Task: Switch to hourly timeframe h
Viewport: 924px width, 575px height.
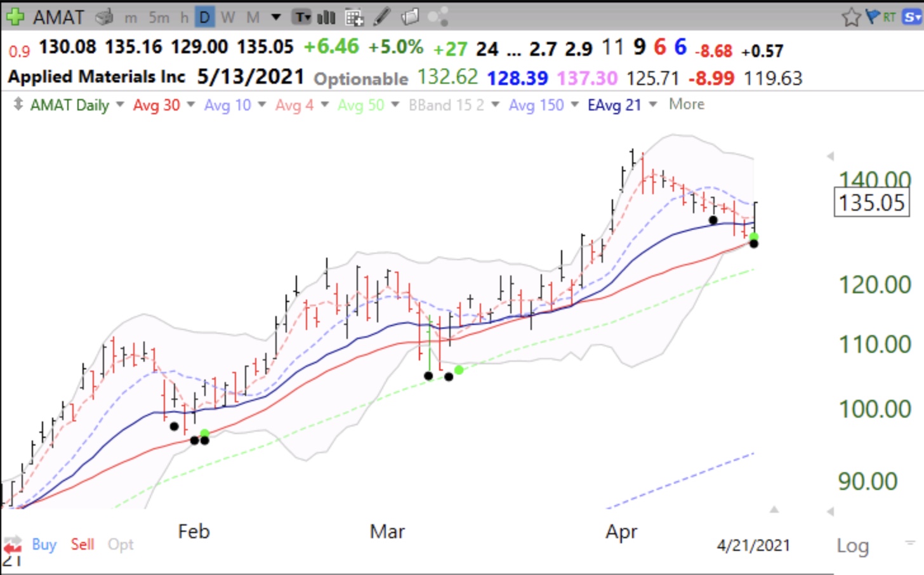Action: 185,17
